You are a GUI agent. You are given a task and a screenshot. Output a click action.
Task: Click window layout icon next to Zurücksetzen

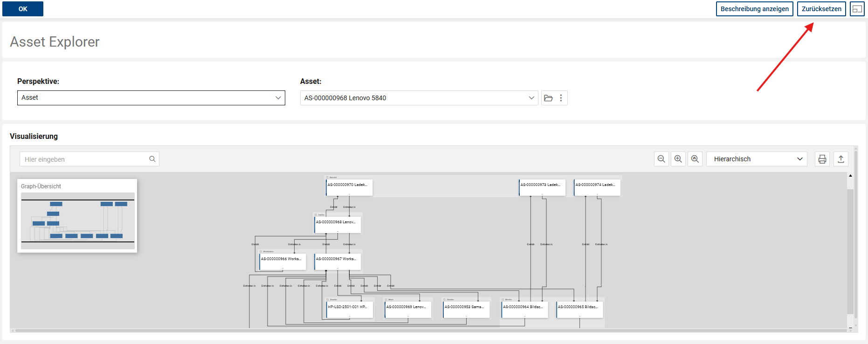click(857, 9)
